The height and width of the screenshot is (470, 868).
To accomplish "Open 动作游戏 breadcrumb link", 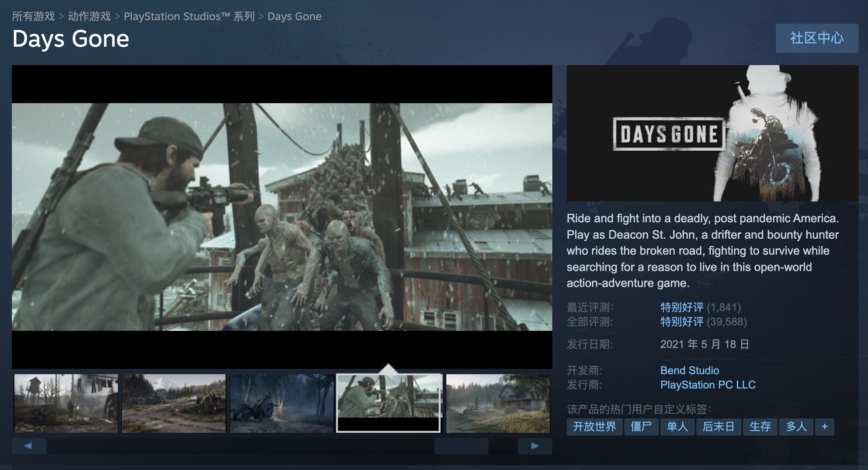I will click(89, 16).
